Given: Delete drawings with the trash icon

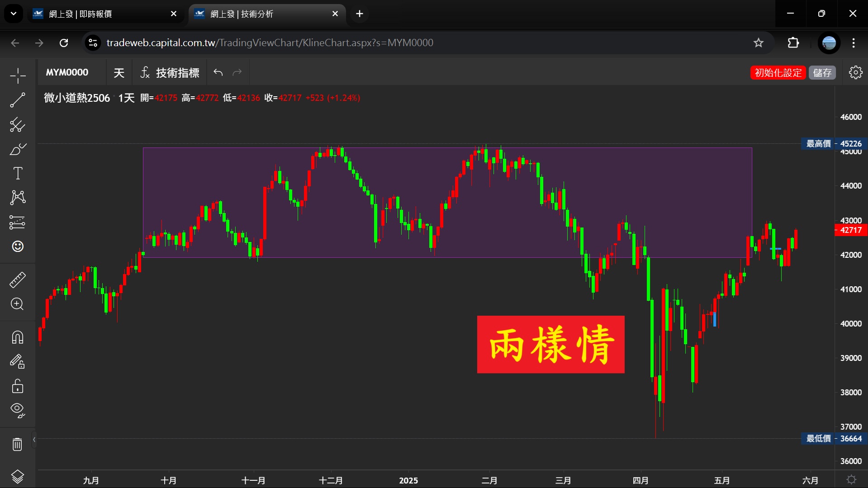Looking at the screenshot, I should (18, 445).
